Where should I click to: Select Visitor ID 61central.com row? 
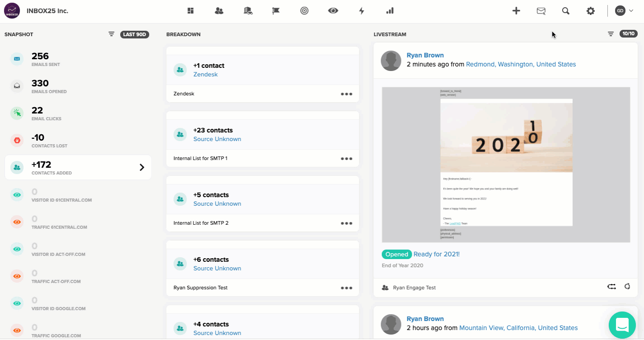coord(78,194)
